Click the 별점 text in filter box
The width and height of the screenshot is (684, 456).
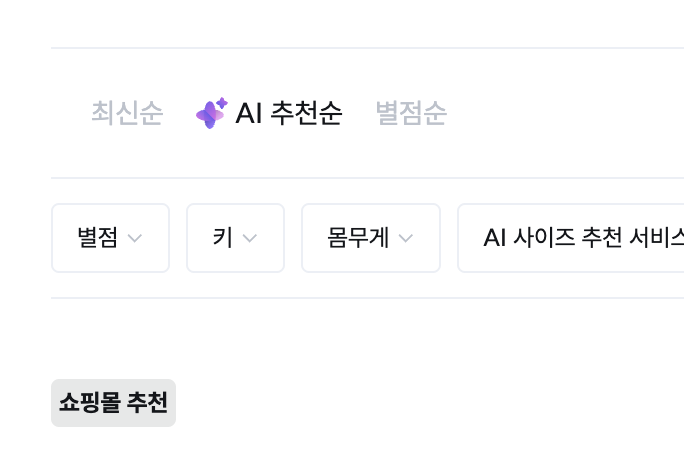97,238
